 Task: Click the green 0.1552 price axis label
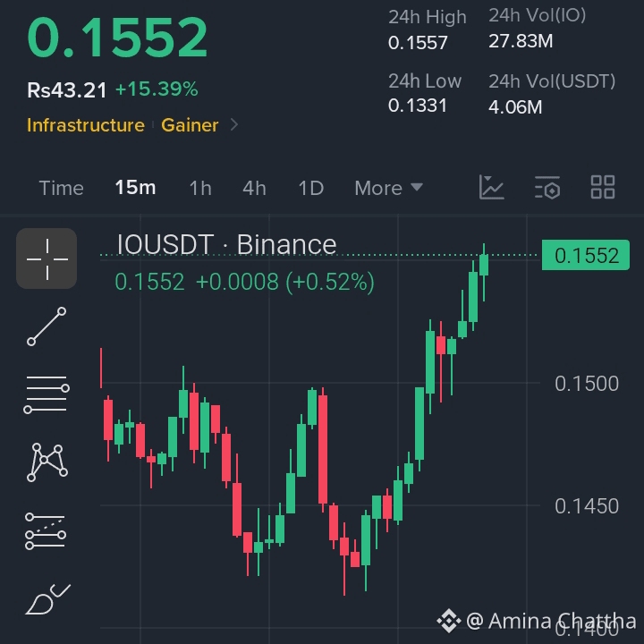(586, 255)
